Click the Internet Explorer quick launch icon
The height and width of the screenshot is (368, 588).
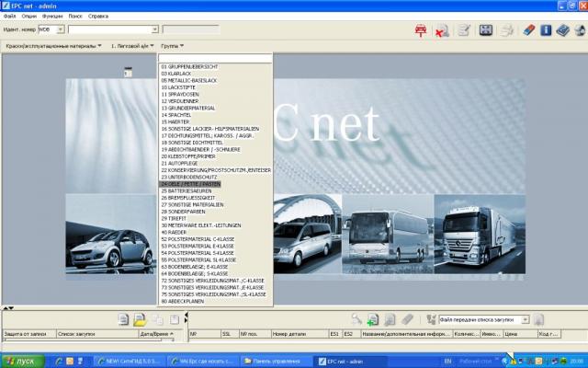coord(59,362)
